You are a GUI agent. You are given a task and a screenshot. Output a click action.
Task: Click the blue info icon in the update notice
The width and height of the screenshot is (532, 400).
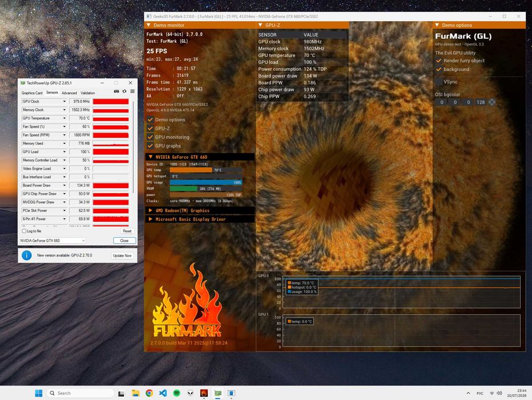[27, 255]
